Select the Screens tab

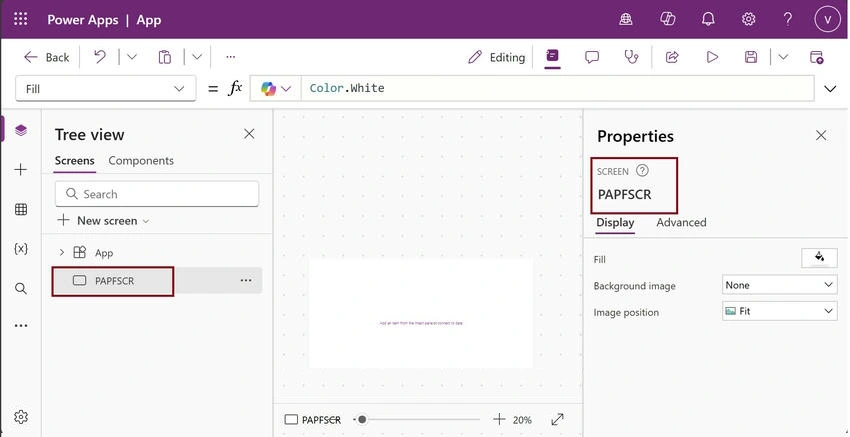click(74, 160)
